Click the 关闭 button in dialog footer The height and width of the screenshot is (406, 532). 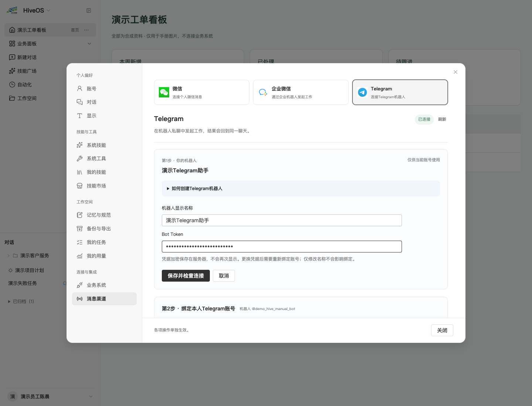[442, 330]
